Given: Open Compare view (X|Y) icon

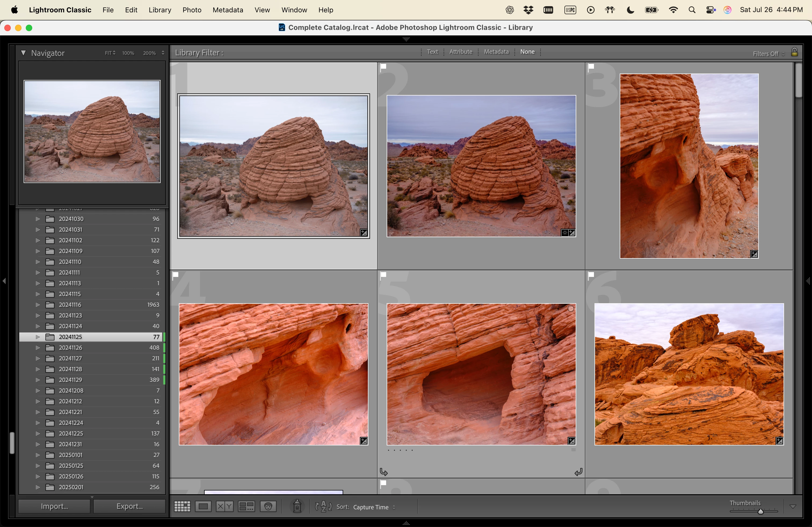Looking at the screenshot, I should (224, 507).
